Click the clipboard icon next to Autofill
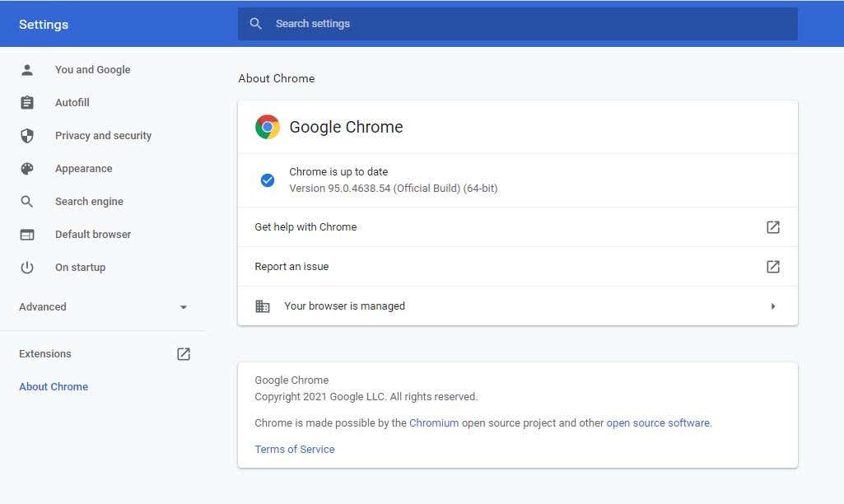Screen dimensions: 844x504 click(x=27, y=102)
